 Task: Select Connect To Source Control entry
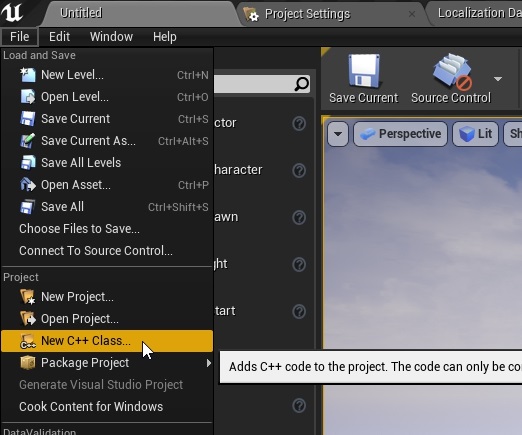coord(107,251)
